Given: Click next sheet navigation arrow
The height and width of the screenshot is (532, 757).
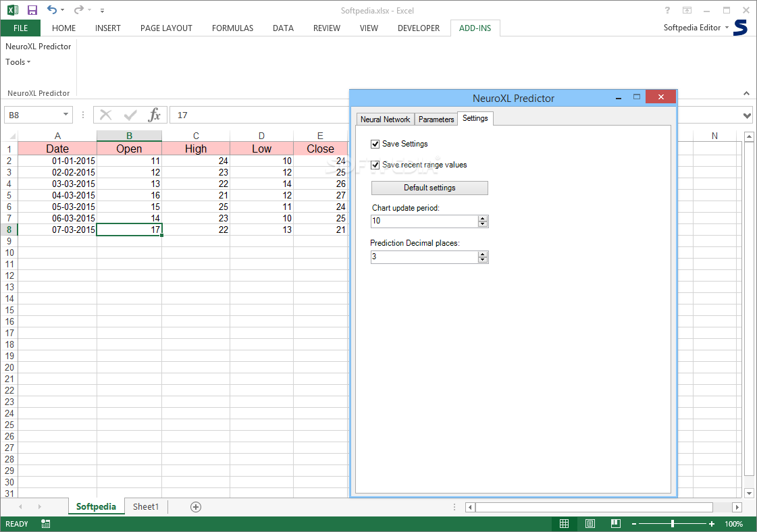Looking at the screenshot, I should click(x=40, y=507).
